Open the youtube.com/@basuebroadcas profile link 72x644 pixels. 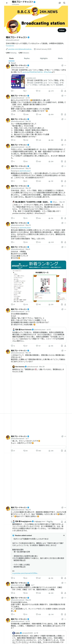20,49
